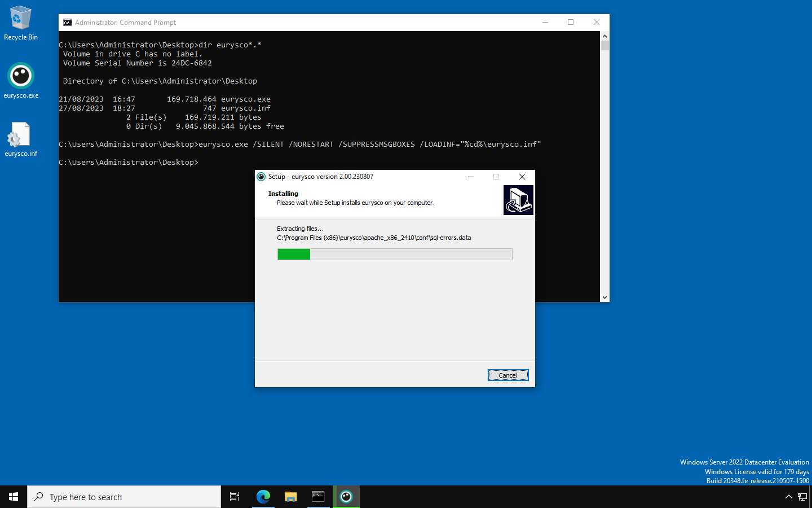Select the eurysco.inf desktop file icon
The height and width of the screenshot is (508, 812).
21,139
